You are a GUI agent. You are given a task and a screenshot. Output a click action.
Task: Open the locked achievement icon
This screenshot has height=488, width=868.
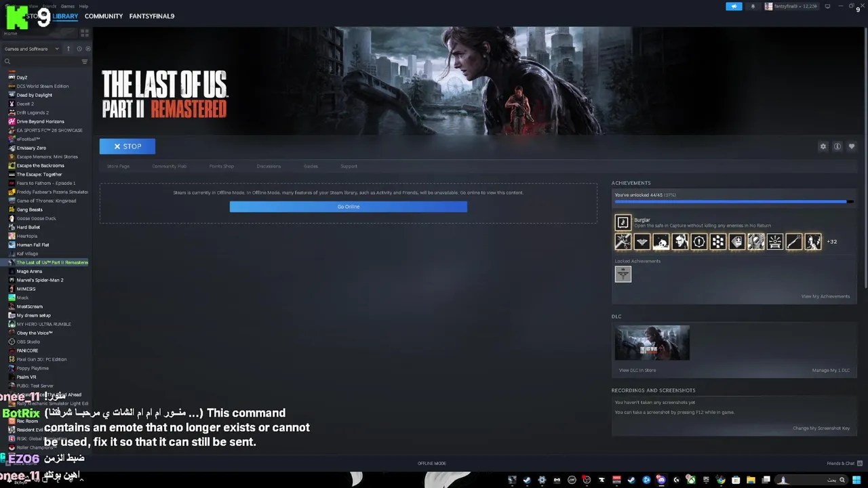click(623, 274)
